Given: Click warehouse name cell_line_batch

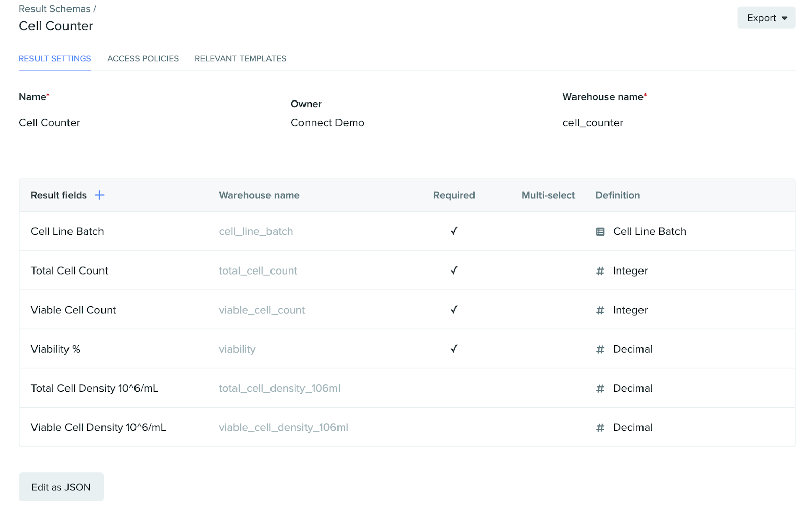Looking at the screenshot, I should [256, 231].
